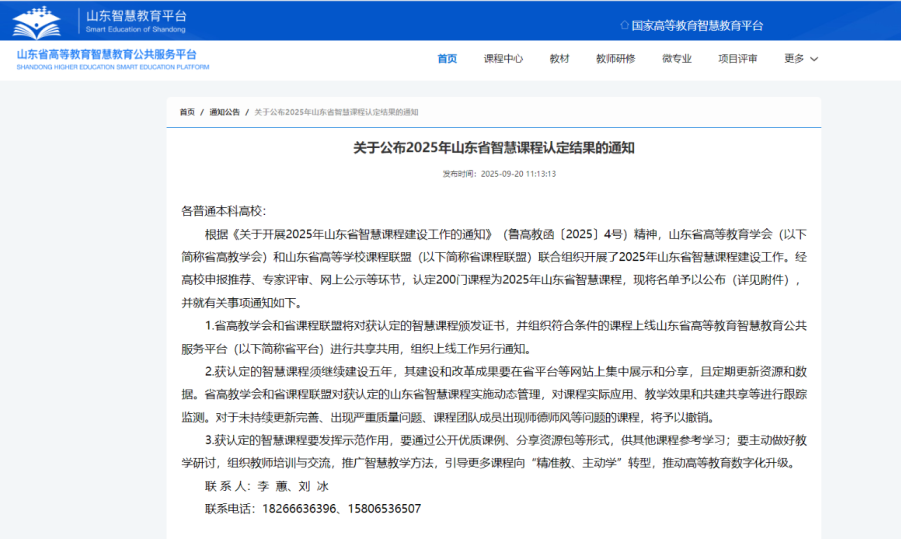Screen dimensions: 901x539
Task: Click the house icon beside 国家高等教育智慧教育平台
Action: (625, 25)
